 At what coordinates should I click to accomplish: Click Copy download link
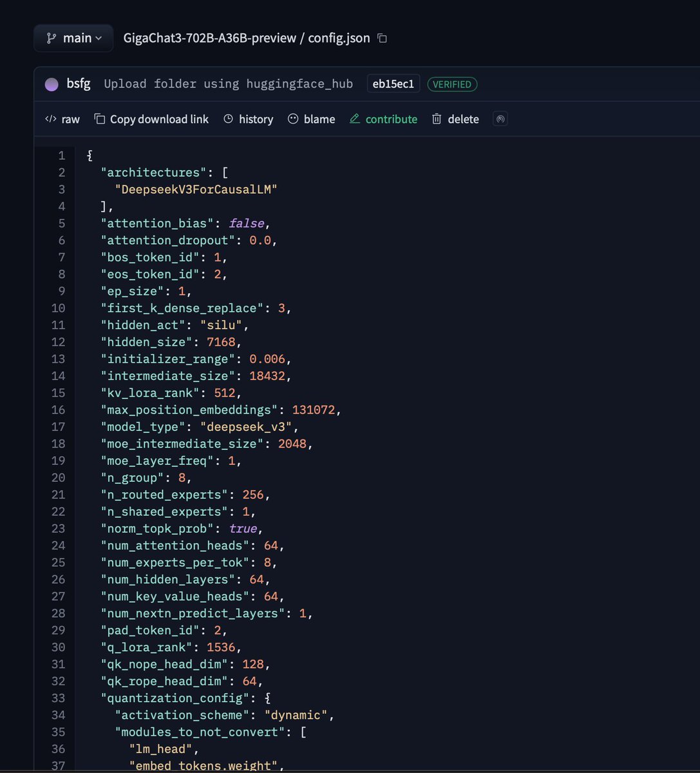(x=151, y=119)
